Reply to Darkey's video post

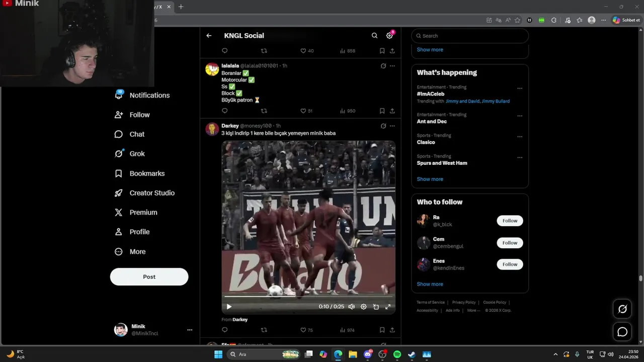pyautogui.click(x=225, y=330)
